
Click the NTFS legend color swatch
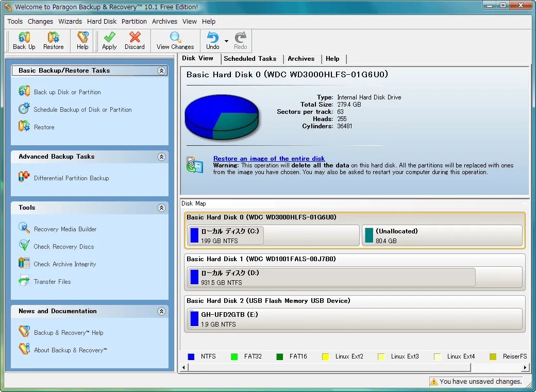tap(191, 356)
